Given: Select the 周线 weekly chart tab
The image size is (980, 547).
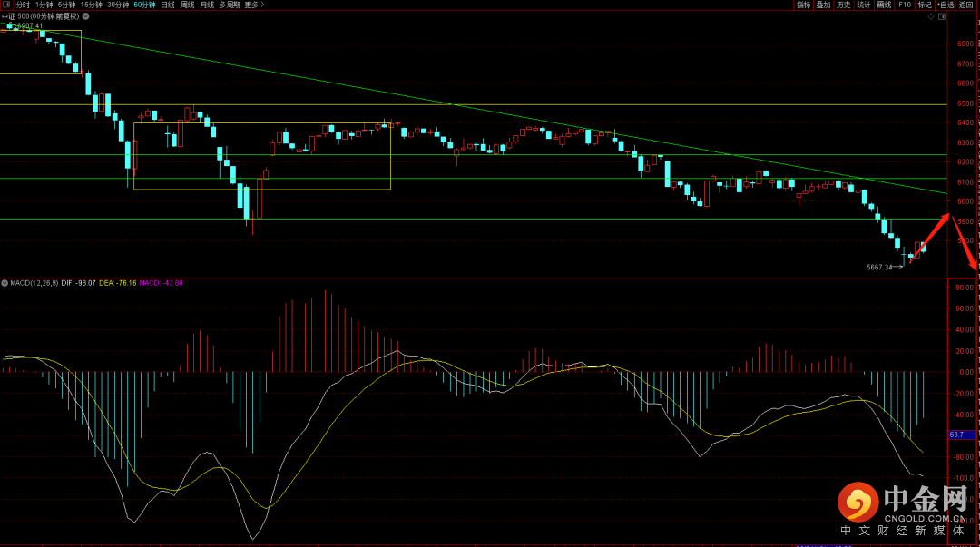Looking at the screenshot, I should tap(188, 5).
